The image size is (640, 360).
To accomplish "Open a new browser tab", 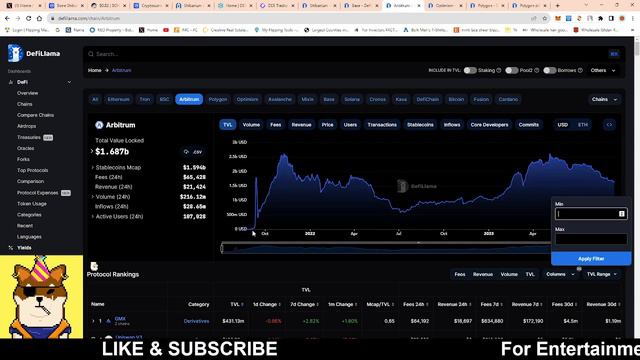I will tap(558, 6).
